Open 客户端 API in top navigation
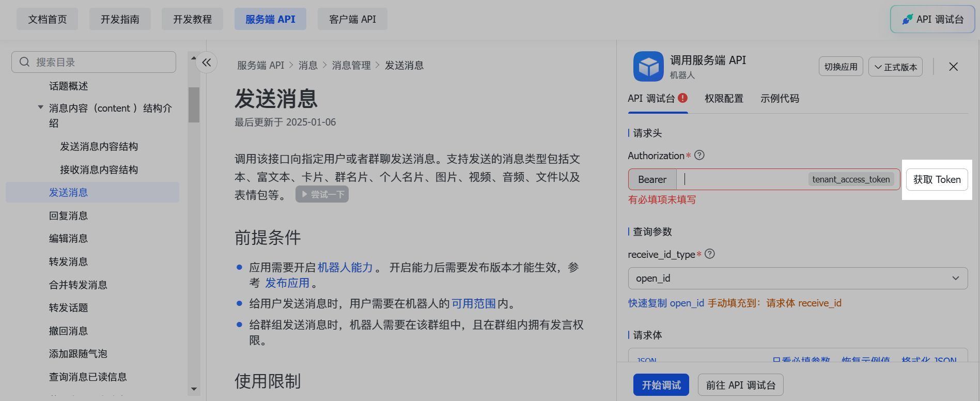980x401 pixels. (x=352, y=19)
